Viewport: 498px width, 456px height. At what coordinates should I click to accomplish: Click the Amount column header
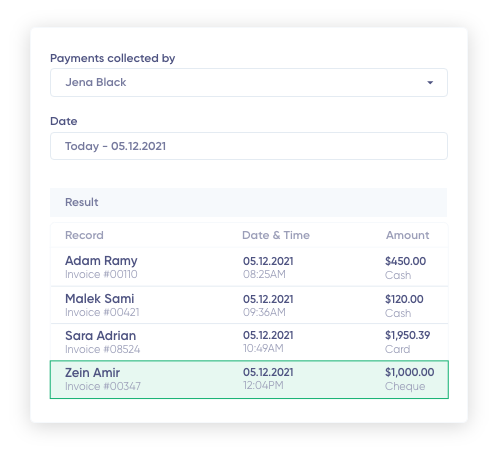[x=407, y=235]
